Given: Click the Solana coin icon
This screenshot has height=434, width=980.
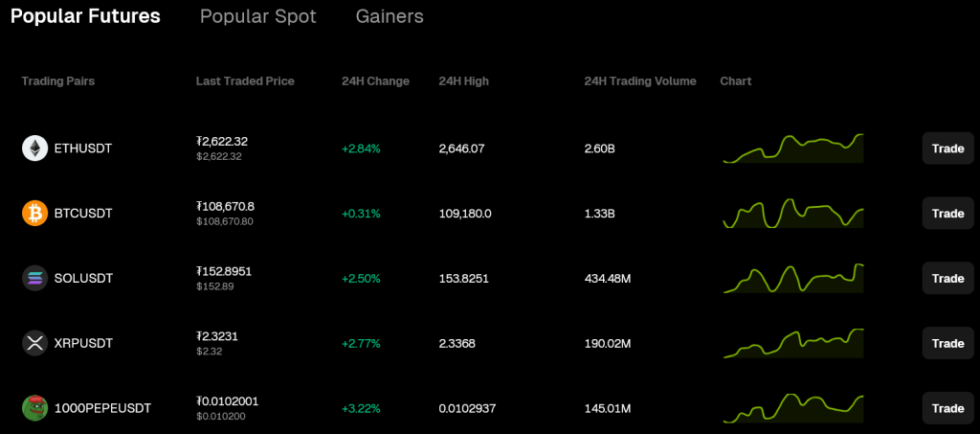Looking at the screenshot, I should pyautogui.click(x=34, y=279).
